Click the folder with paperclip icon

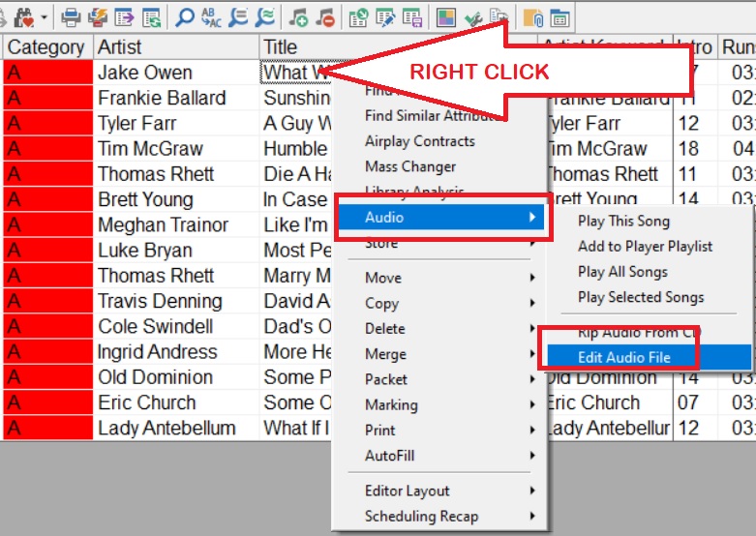(x=533, y=17)
